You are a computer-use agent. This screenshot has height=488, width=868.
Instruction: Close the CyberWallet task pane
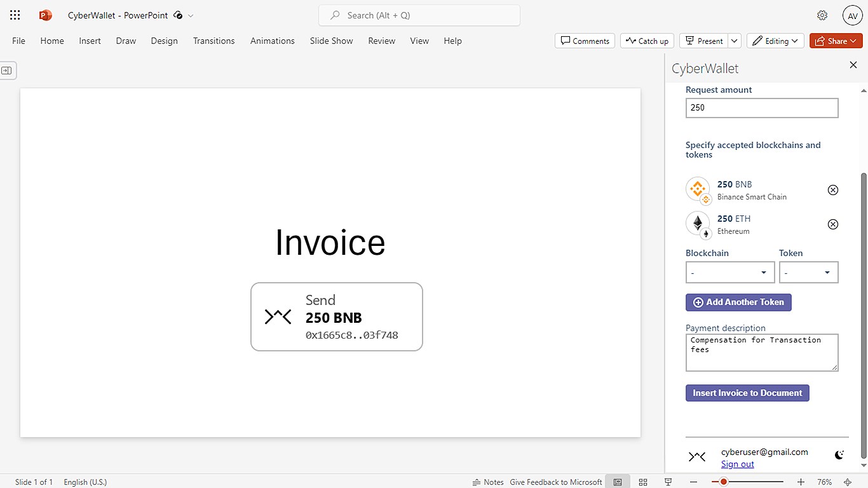(x=853, y=65)
